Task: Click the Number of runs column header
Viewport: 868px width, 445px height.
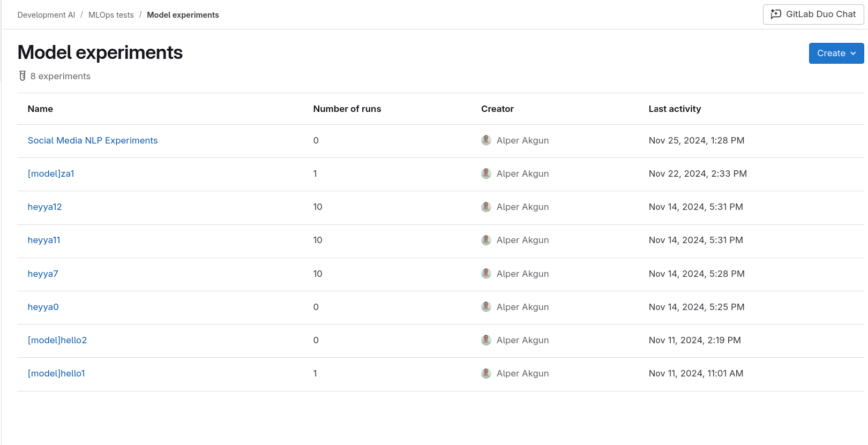Action: click(347, 109)
